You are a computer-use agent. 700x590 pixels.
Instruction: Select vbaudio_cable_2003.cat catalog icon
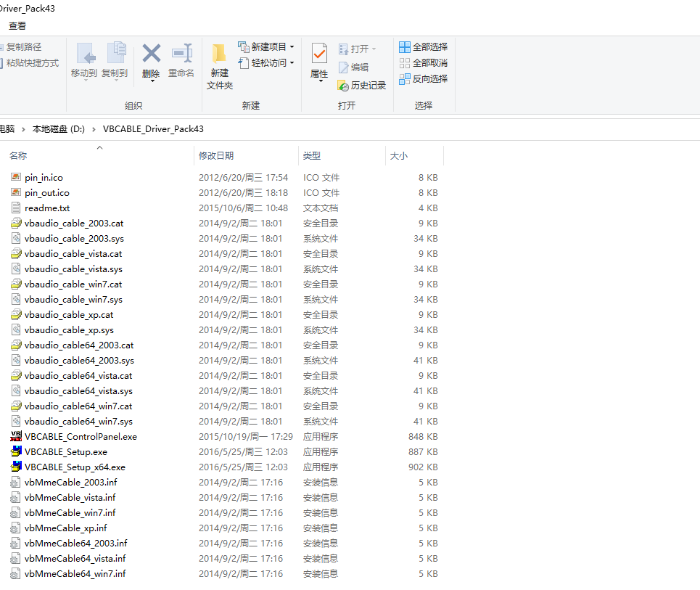point(16,223)
